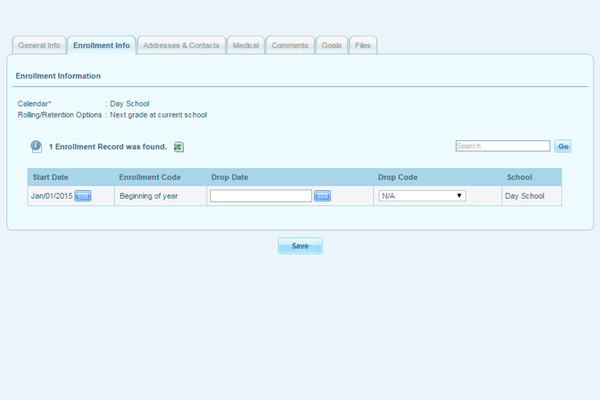This screenshot has width=600, height=400.
Task: View the Comments tab
Action: pyautogui.click(x=290, y=45)
